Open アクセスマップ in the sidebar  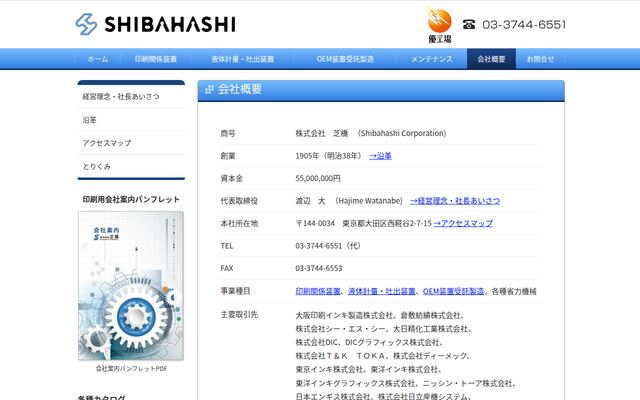[x=131, y=143]
